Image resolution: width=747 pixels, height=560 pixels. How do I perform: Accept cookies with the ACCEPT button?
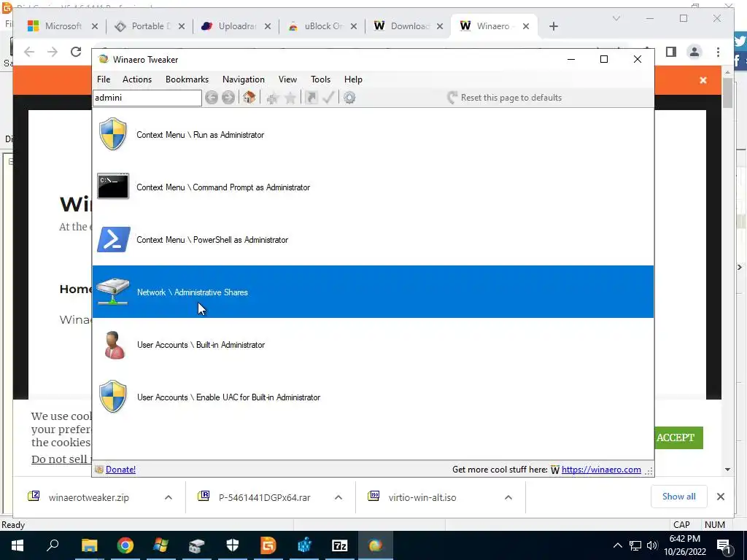coord(676,437)
